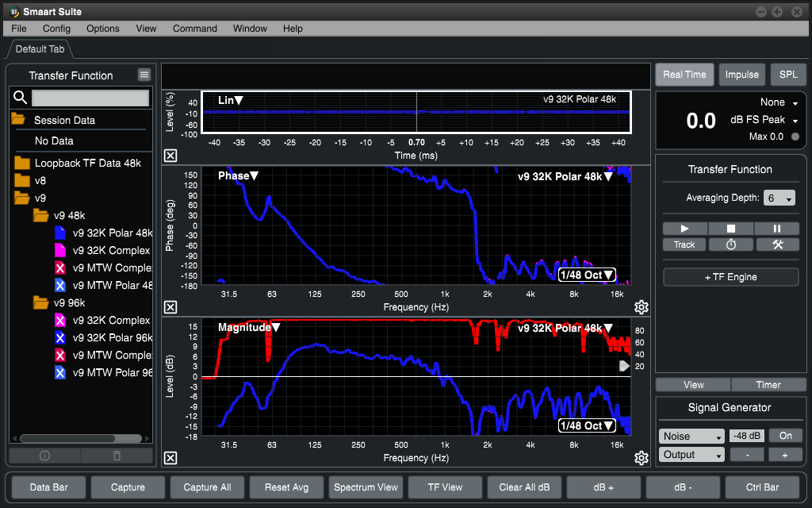The height and width of the screenshot is (508, 812).
Task: Open the 1/48 Oct smoothing dropdown in Phase plot
Action: (x=587, y=275)
